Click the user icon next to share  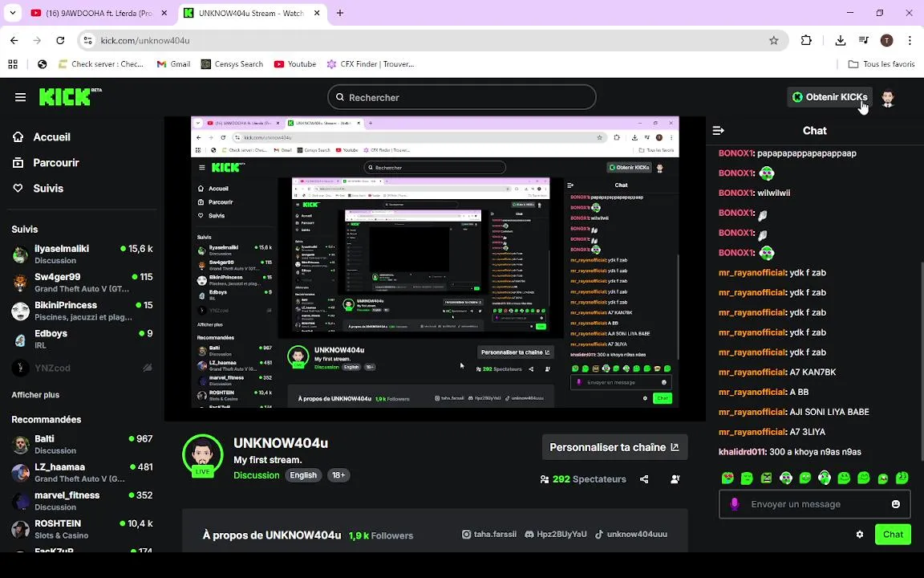(675, 479)
